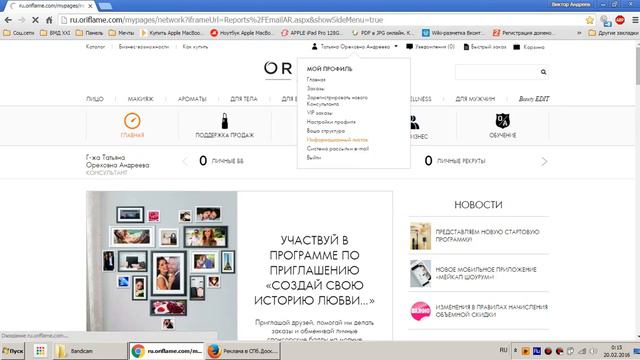This screenshot has width=640, height=360.
Task: Open the Windows Пуск start button
Action: [13, 351]
